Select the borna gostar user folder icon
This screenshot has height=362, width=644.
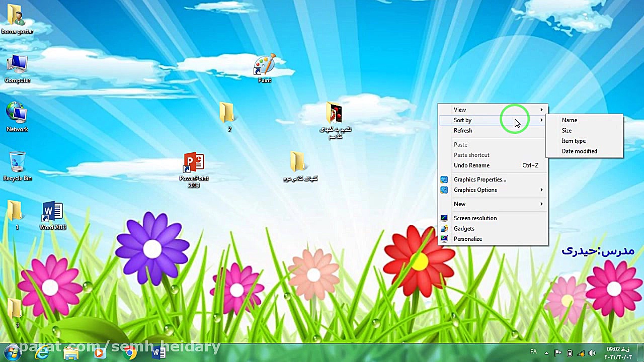click(17, 19)
